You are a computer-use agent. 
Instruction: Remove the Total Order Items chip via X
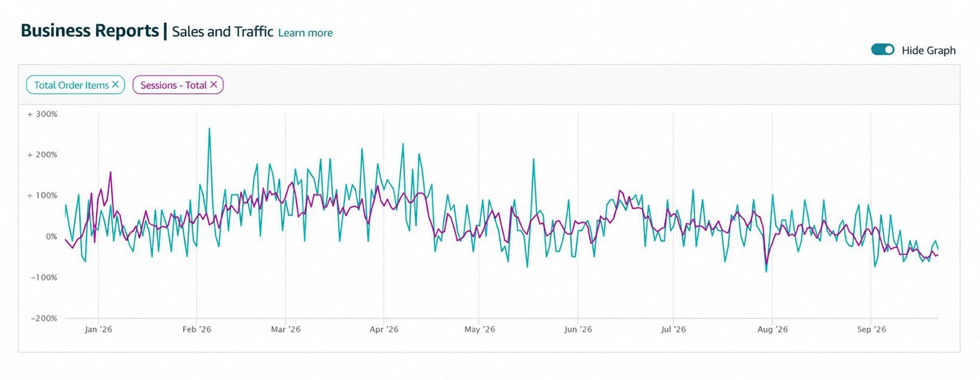click(115, 85)
